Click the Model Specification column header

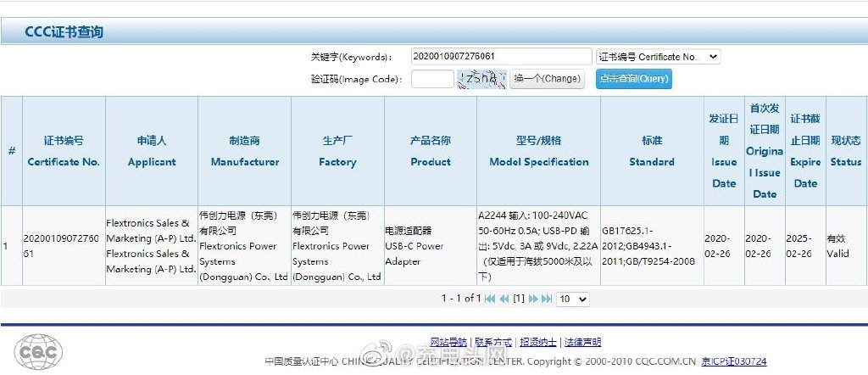[x=538, y=151]
